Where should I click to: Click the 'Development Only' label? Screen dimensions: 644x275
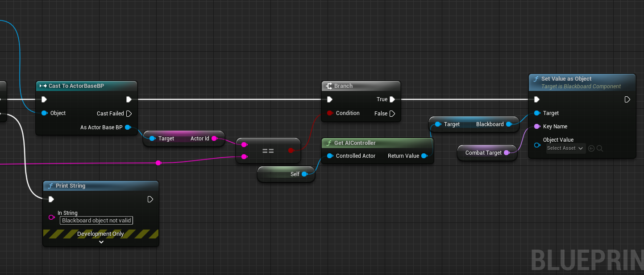click(100, 234)
